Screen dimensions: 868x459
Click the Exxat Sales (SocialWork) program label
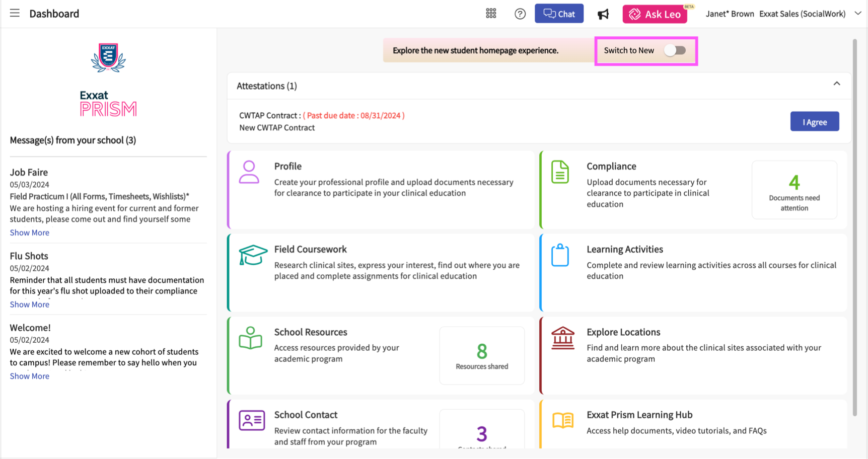pos(802,14)
